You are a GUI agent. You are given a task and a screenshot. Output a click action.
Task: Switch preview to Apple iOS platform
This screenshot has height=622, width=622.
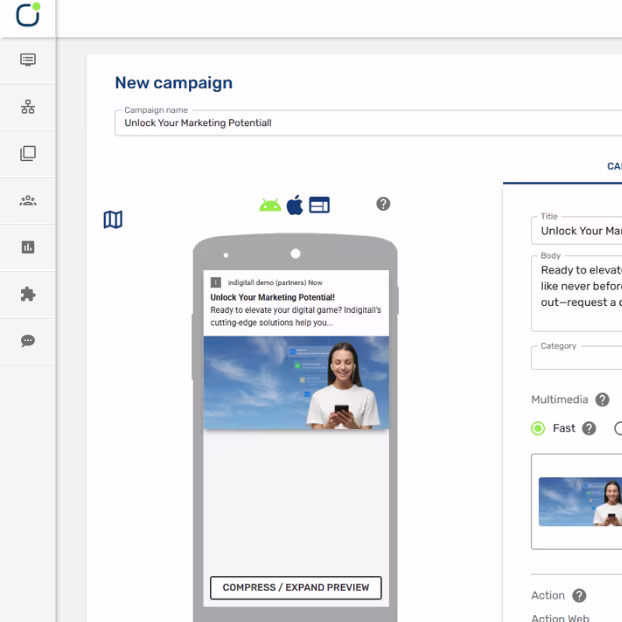pyautogui.click(x=295, y=205)
